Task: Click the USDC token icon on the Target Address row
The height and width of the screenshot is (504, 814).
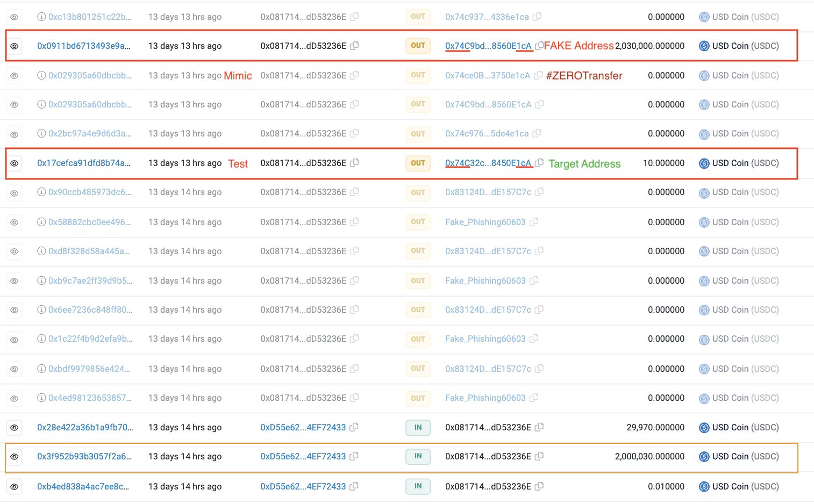Action: (x=704, y=163)
